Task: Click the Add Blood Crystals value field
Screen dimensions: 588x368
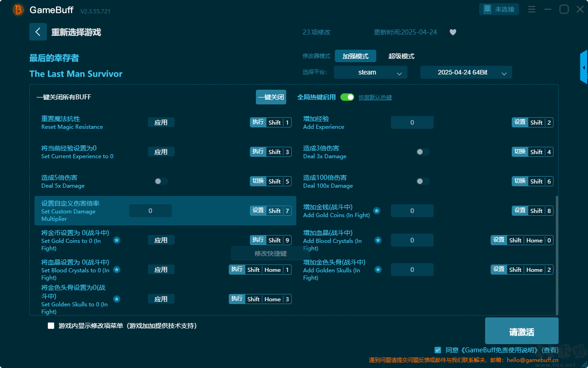Action: pos(412,240)
